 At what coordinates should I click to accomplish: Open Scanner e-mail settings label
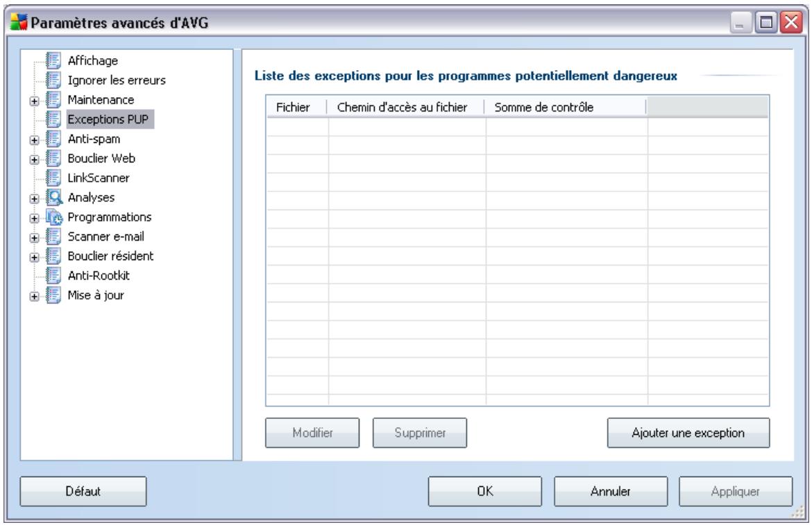coord(105,237)
